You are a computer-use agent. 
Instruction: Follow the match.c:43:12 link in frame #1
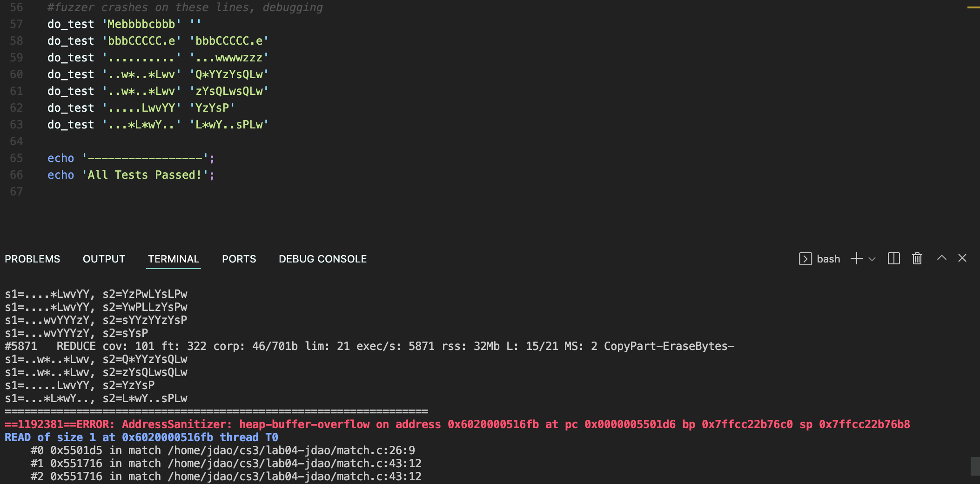[295, 464]
